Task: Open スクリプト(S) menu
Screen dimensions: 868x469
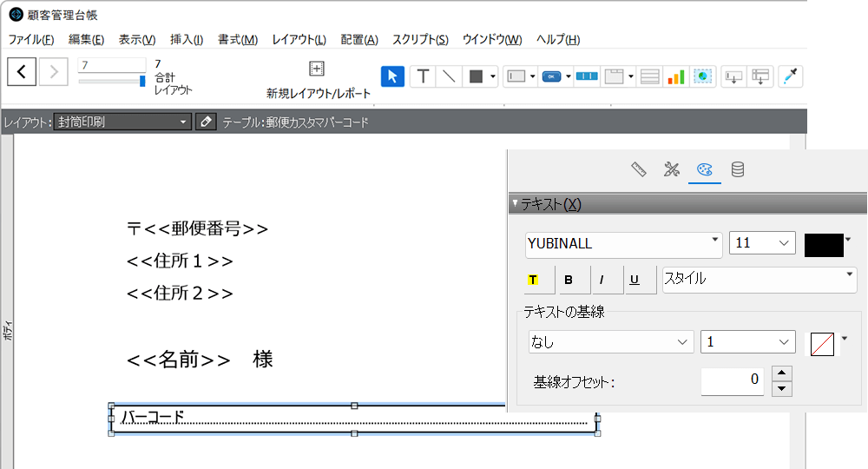Action: [420, 39]
